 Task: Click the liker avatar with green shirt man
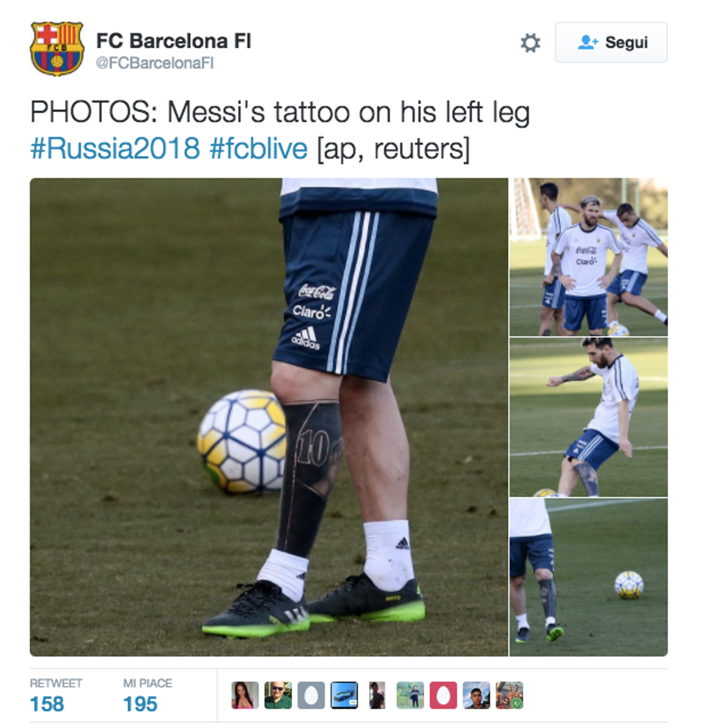pyautogui.click(x=278, y=695)
